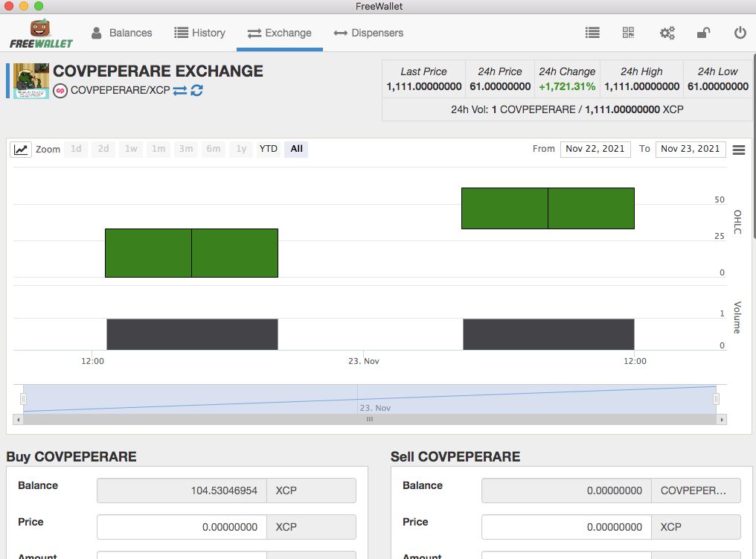The width and height of the screenshot is (756, 559).
Task: Click the 24h Price value 61.00000000
Action: (x=500, y=87)
